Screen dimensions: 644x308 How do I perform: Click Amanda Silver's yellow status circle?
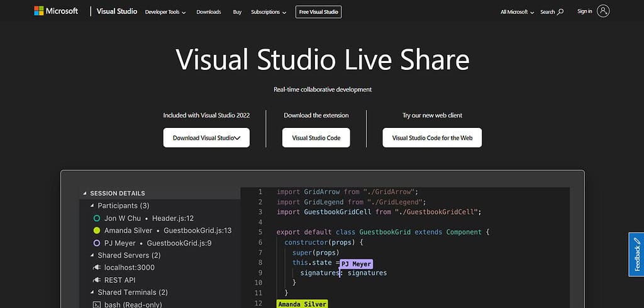pos(97,231)
